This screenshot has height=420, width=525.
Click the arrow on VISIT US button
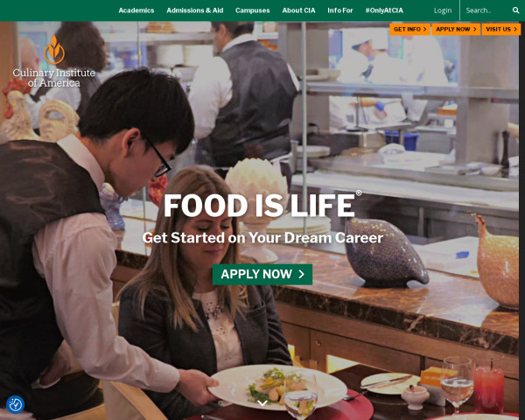[515, 29]
